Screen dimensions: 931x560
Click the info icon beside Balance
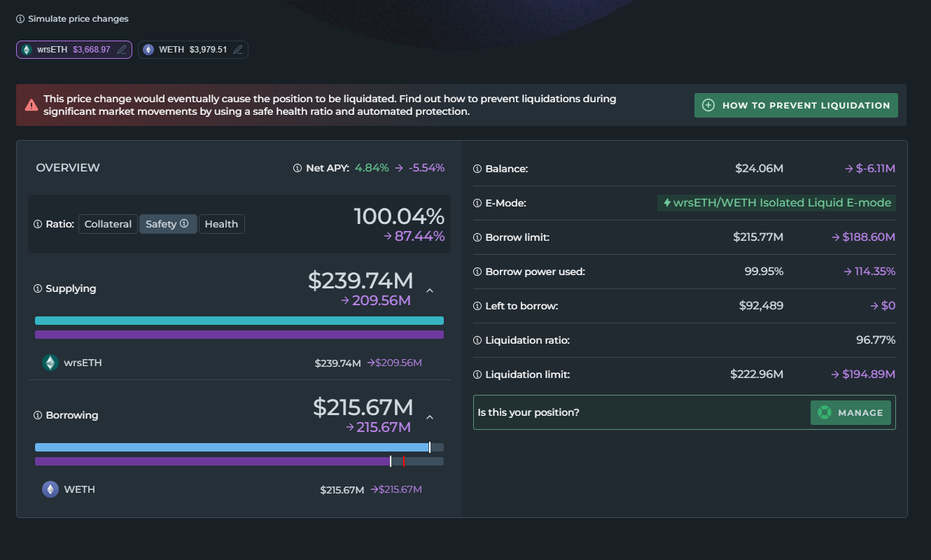click(x=477, y=169)
